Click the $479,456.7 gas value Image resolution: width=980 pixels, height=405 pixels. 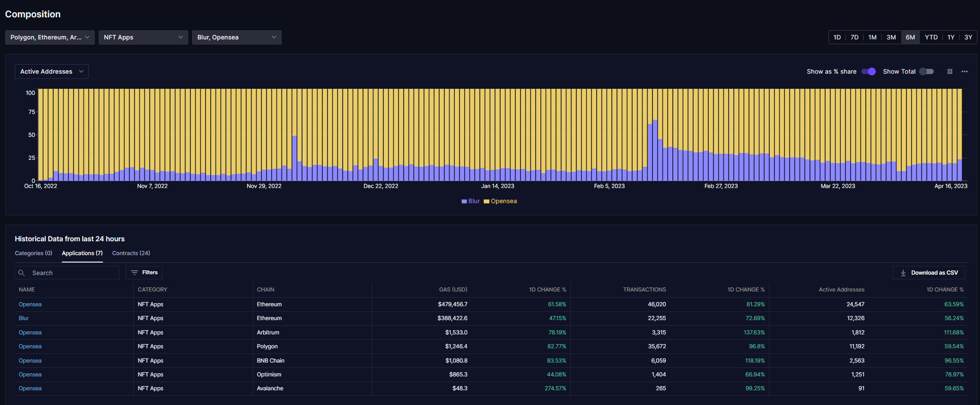point(453,305)
